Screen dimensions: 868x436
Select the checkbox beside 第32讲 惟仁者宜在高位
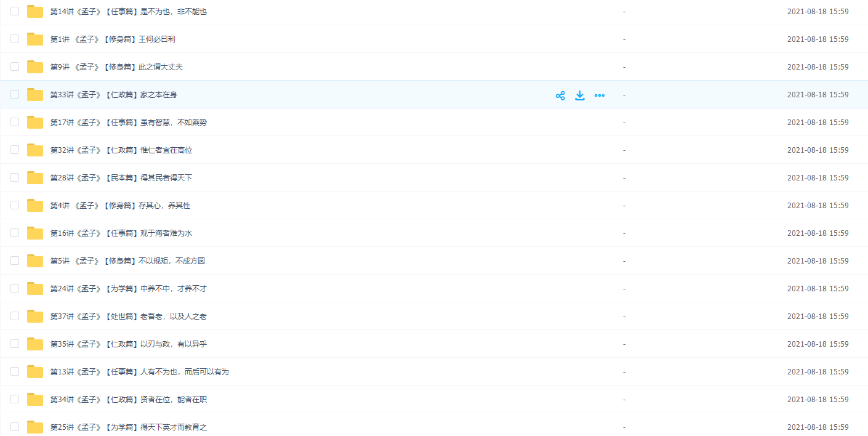click(15, 150)
